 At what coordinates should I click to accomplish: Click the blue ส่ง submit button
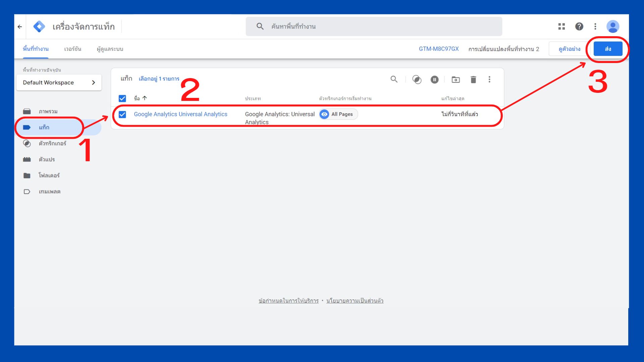click(x=608, y=49)
